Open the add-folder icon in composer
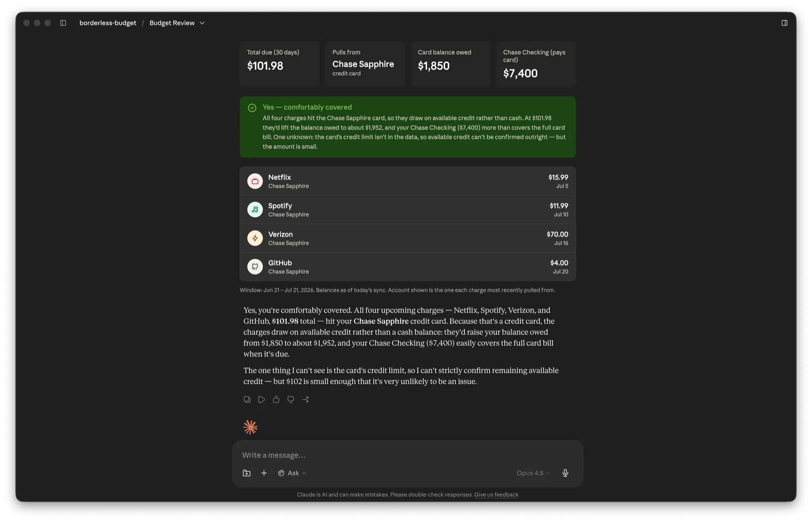 pos(246,473)
